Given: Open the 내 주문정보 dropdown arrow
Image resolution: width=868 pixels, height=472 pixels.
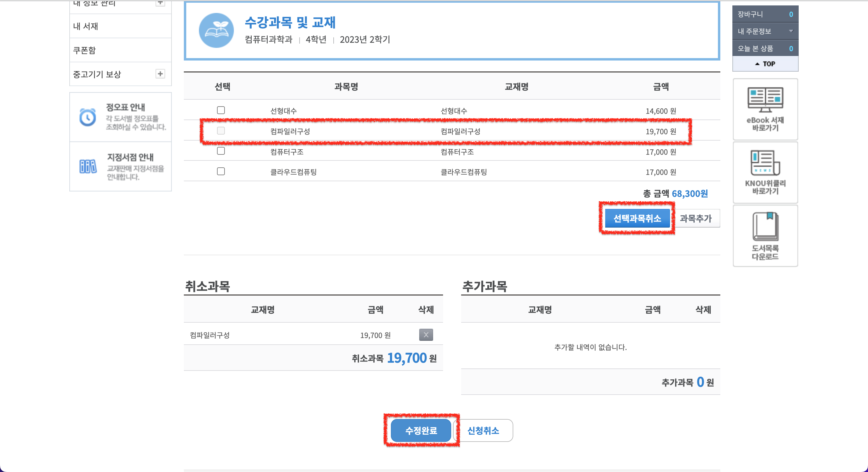Looking at the screenshot, I should tap(791, 31).
